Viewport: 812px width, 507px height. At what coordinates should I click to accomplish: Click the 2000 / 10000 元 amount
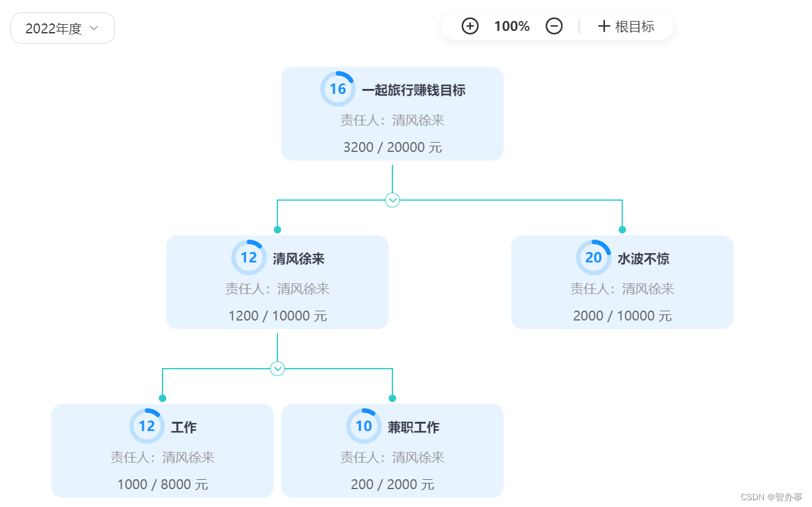pos(622,316)
